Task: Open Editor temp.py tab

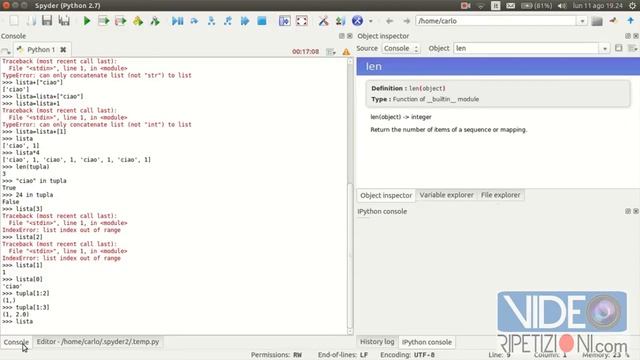Action: [x=98, y=342]
